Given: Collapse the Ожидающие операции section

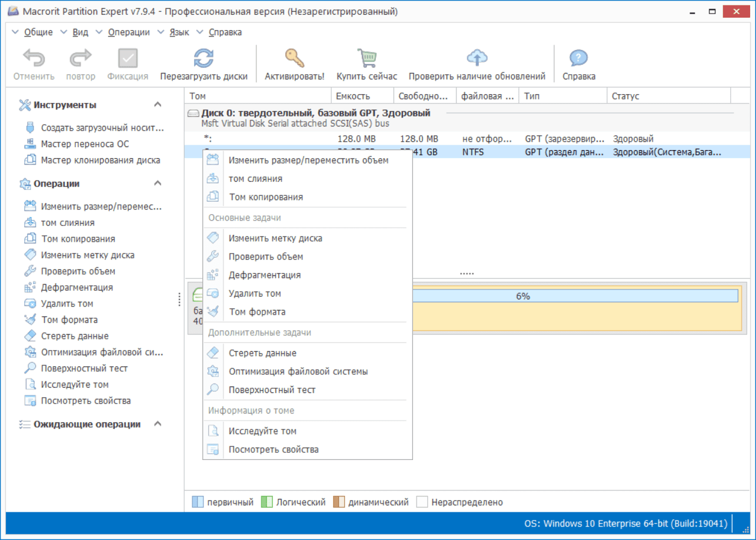Looking at the screenshot, I should 158,424.
